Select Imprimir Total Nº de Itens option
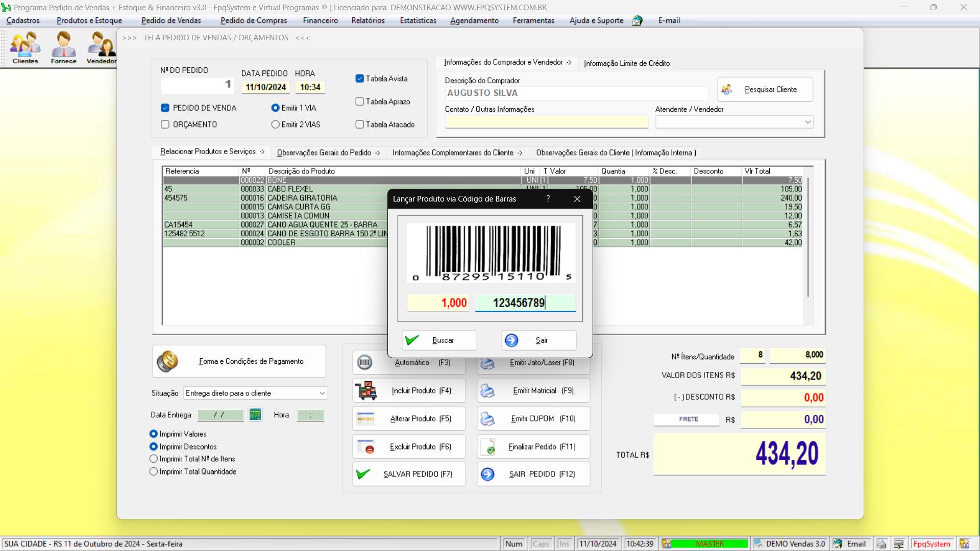Image resolution: width=980 pixels, height=551 pixels. [x=153, y=459]
